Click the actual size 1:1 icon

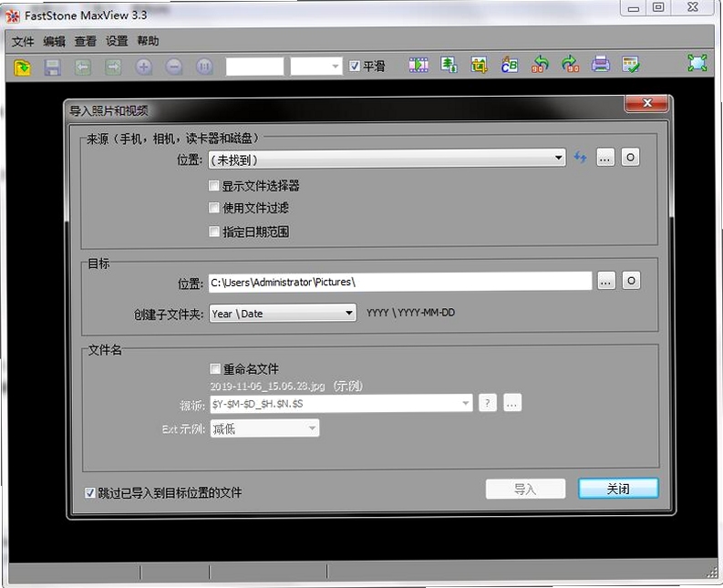(205, 67)
